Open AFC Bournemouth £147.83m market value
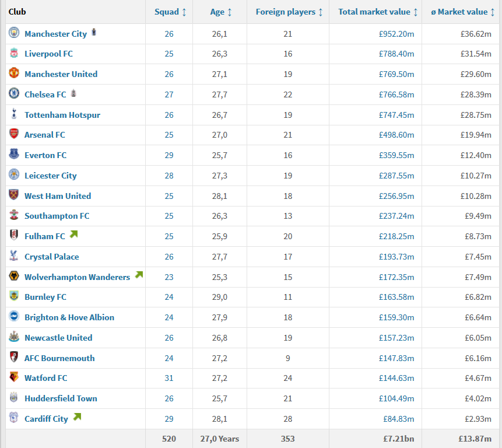Image resolution: width=502 pixels, height=448 pixels. (396, 358)
